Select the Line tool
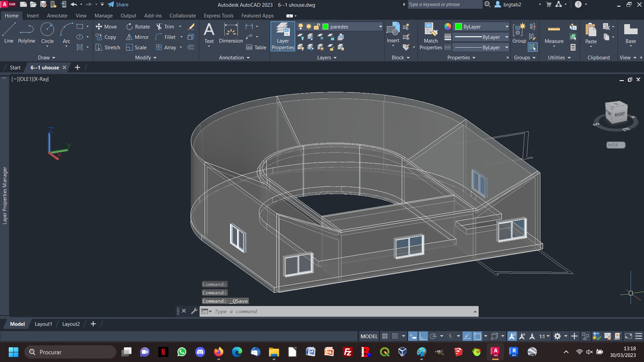 (9, 34)
